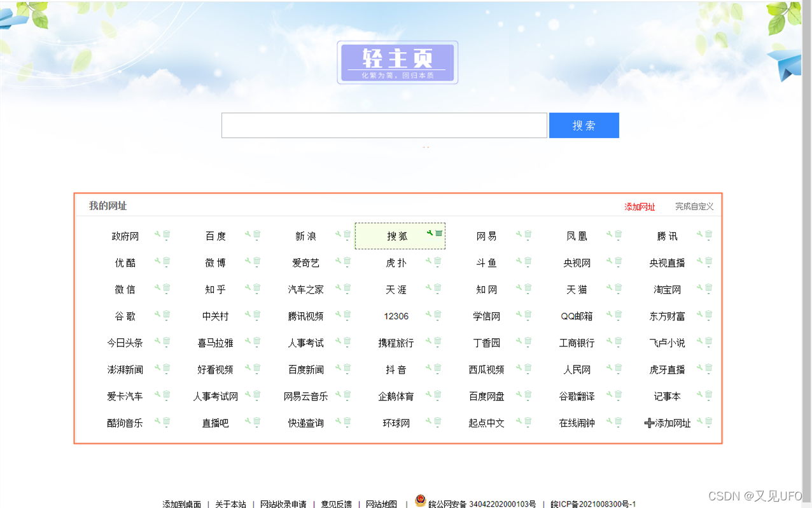812x508 pixels.
Task: Click the trash icon next to 抖音
Action: 439,368
